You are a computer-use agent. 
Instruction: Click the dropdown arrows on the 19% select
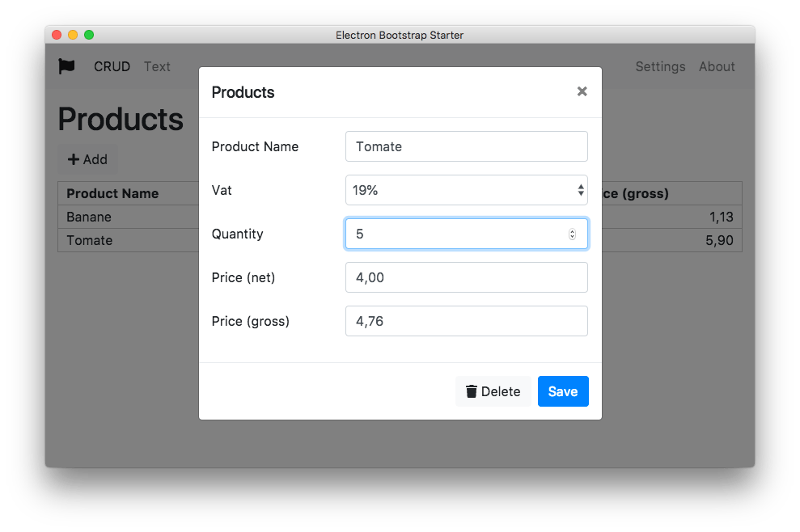[x=580, y=190]
